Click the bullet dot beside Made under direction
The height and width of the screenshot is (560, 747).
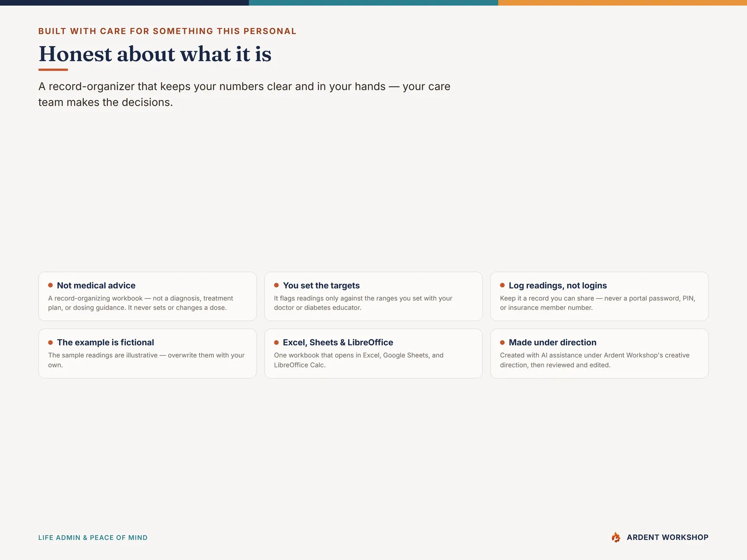502,343
